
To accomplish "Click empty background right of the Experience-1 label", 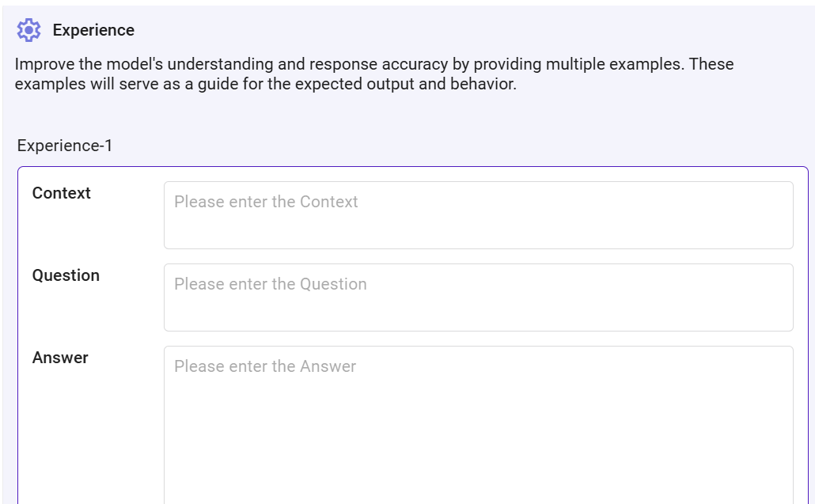I will (x=475, y=146).
